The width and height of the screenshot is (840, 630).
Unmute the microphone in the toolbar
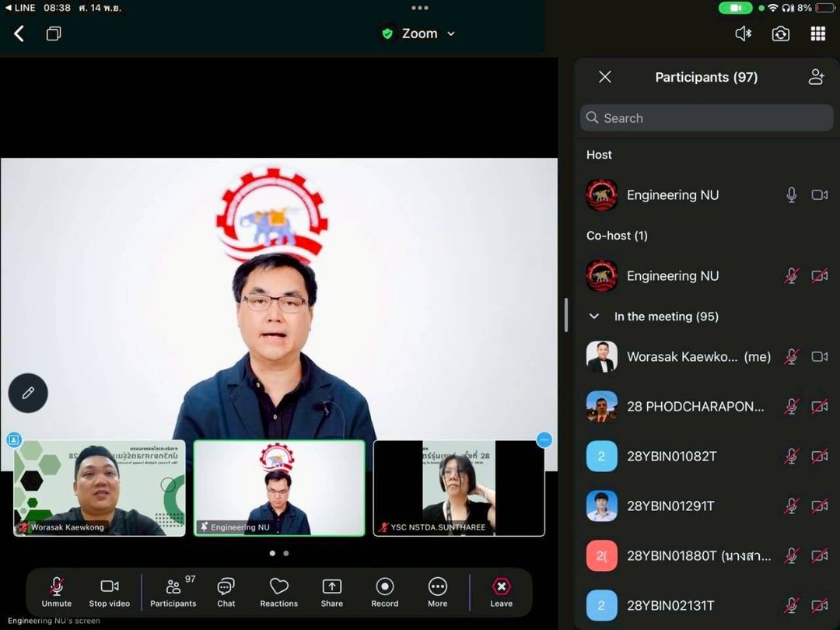click(56, 593)
